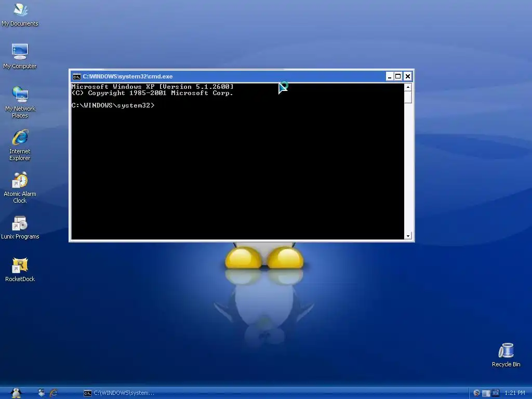Click the 1:21 PM taskbar clock
532x399 pixels.
point(515,393)
